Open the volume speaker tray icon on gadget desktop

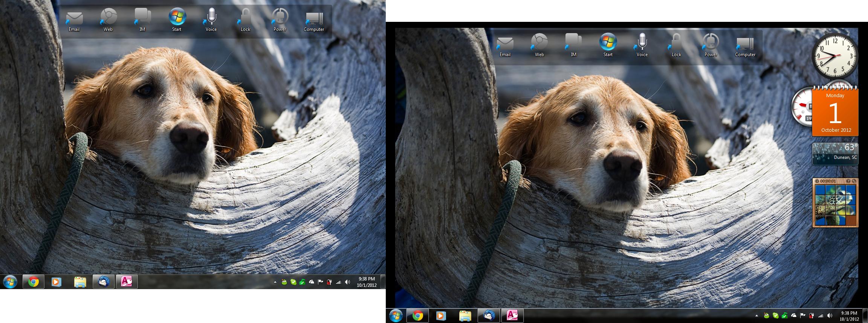point(830,315)
